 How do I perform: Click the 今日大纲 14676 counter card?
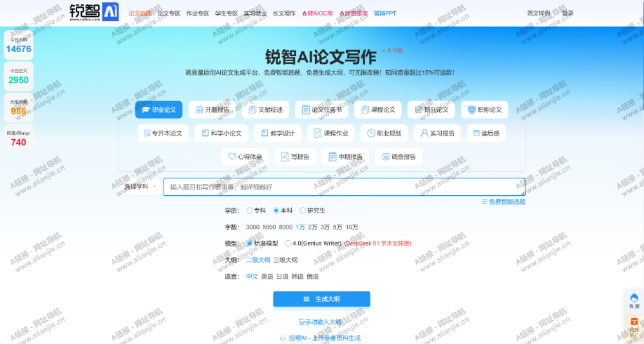pos(19,45)
